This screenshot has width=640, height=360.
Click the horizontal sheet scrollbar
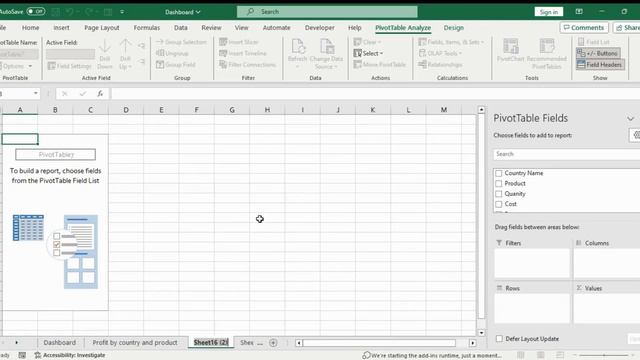click(379, 343)
